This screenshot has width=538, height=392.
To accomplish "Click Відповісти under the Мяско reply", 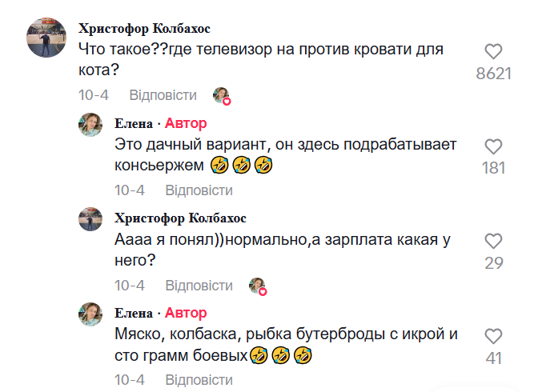I will [x=199, y=380].
